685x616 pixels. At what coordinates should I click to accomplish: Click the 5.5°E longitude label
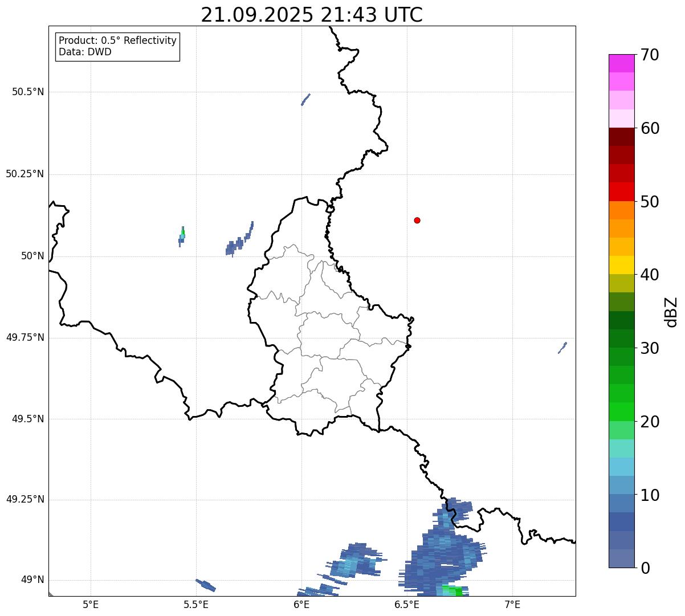coord(196,604)
